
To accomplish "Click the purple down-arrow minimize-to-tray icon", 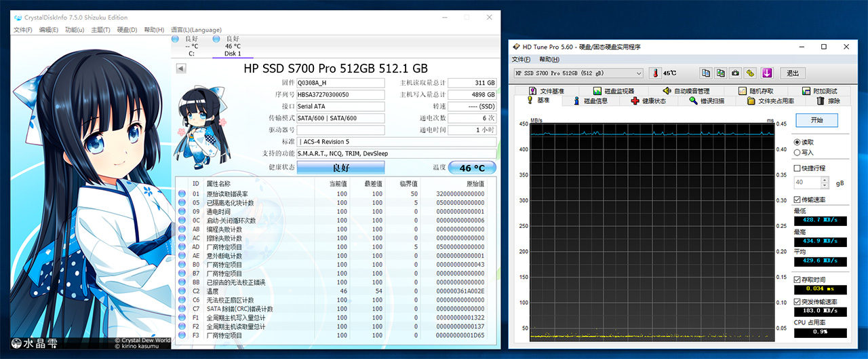I will (x=767, y=73).
